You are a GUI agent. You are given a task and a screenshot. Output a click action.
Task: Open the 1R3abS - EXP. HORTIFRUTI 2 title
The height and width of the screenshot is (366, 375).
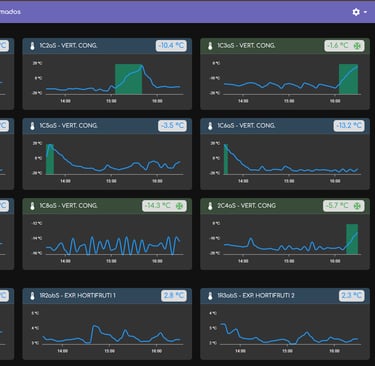pos(256,296)
